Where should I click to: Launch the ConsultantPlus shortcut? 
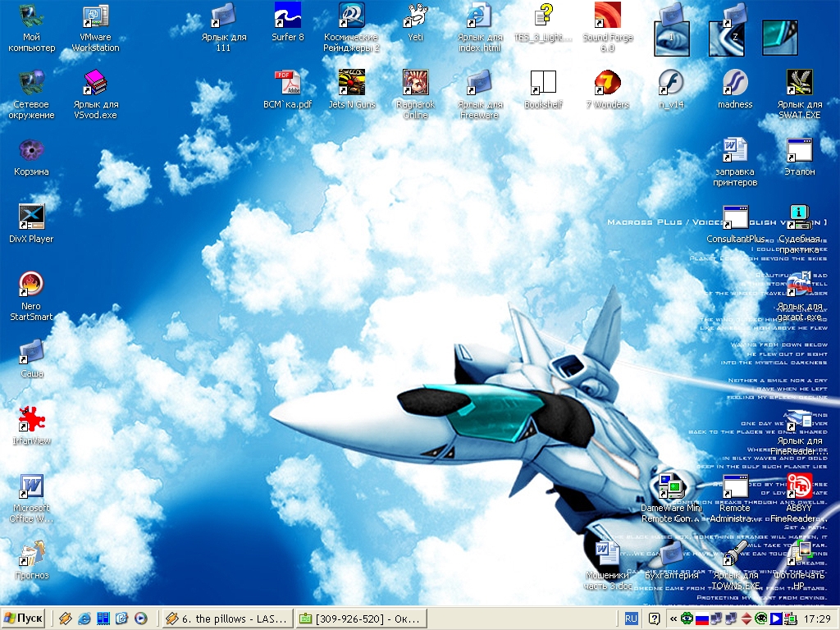735,225
